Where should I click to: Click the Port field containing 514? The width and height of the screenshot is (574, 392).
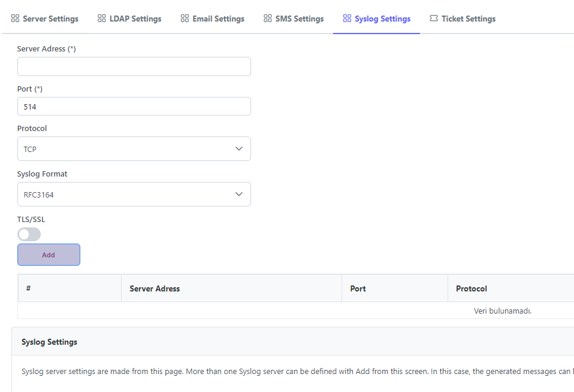click(x=134, y=107)
